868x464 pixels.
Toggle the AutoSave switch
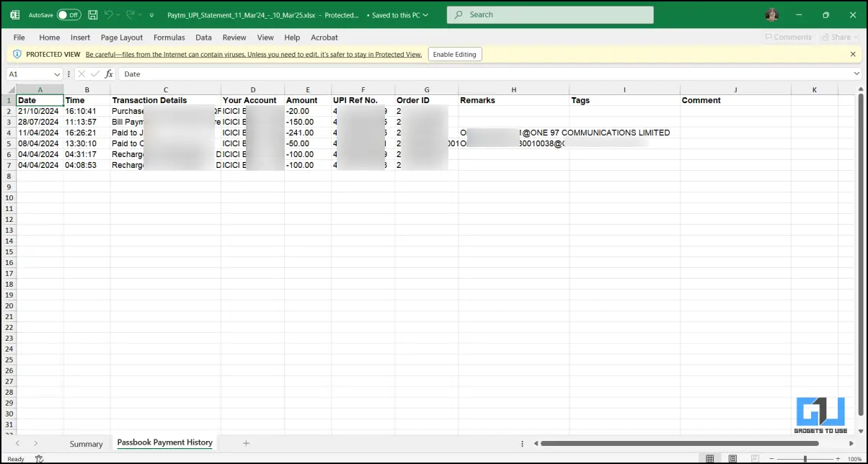click(68, 14)
